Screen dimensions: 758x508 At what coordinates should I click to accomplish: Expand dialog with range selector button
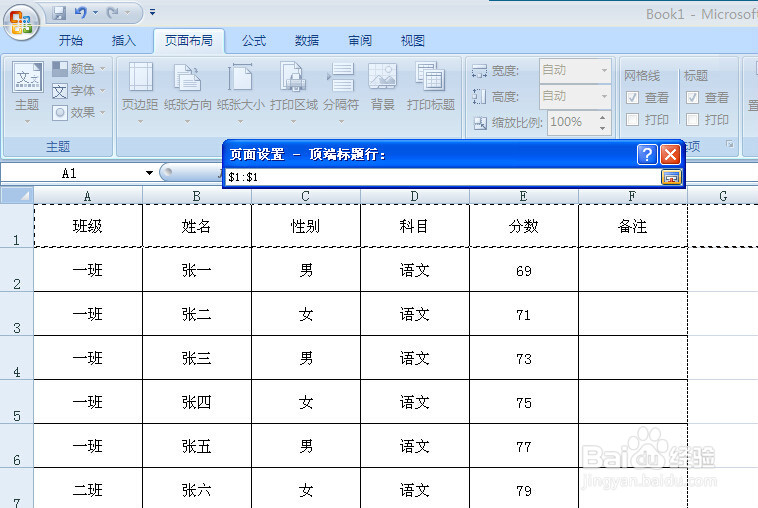point(671,177)
